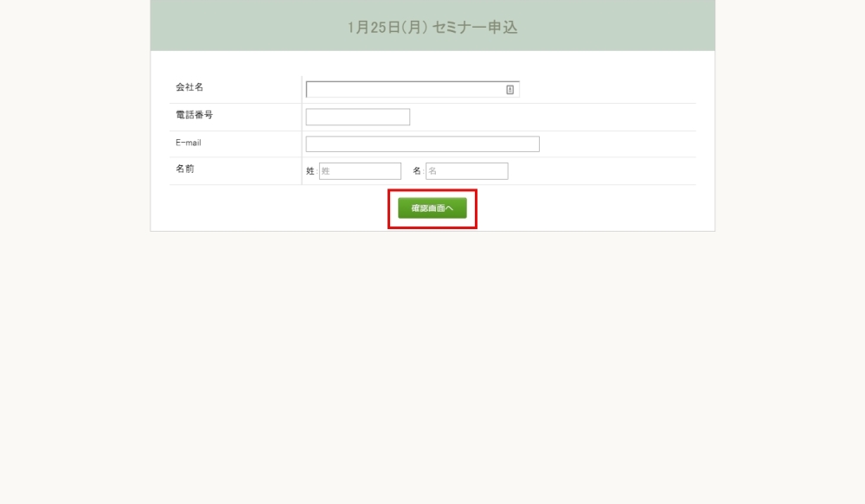The width and height of the screenshot is (865, 504).
Task: Focus the 電話番号 phone number input
Action: pyautogui.click(x=357, y=117)
